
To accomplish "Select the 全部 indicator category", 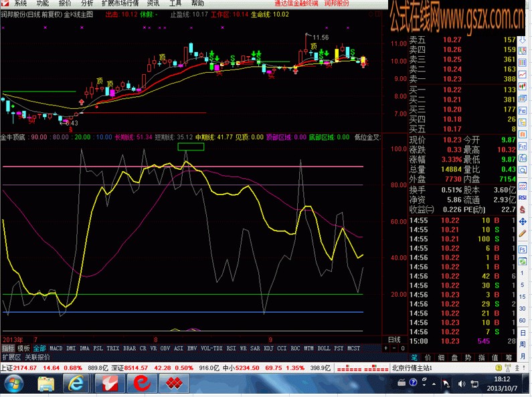I will (x=39, y=348).
